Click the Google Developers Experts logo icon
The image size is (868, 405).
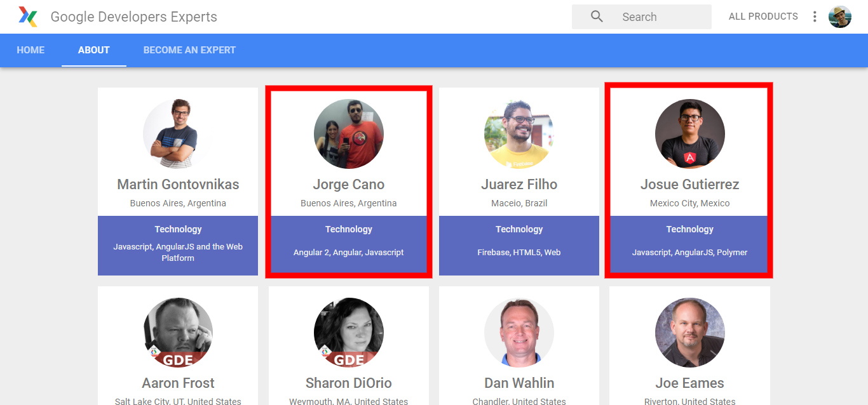click(28, 17)
